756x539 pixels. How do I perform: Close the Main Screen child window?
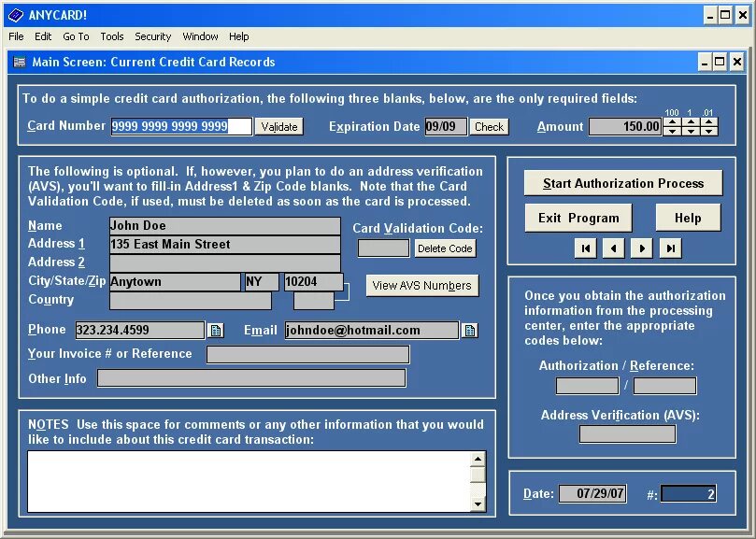737,63
